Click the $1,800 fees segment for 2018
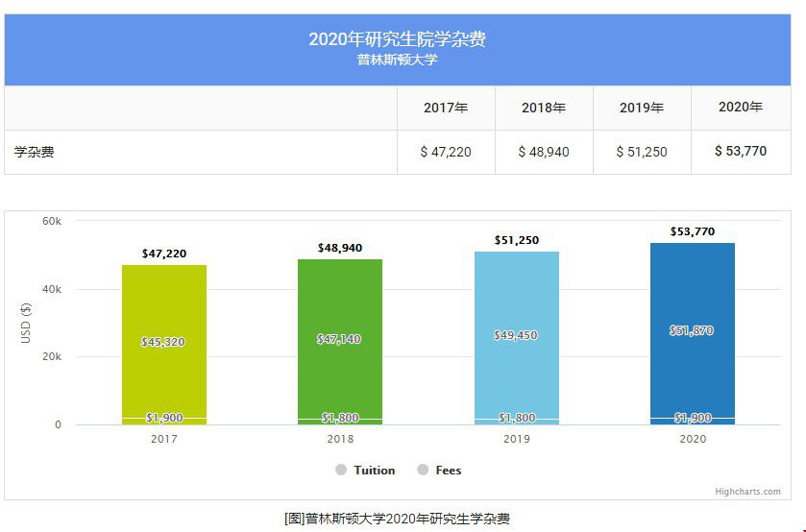 click(340, 422)
